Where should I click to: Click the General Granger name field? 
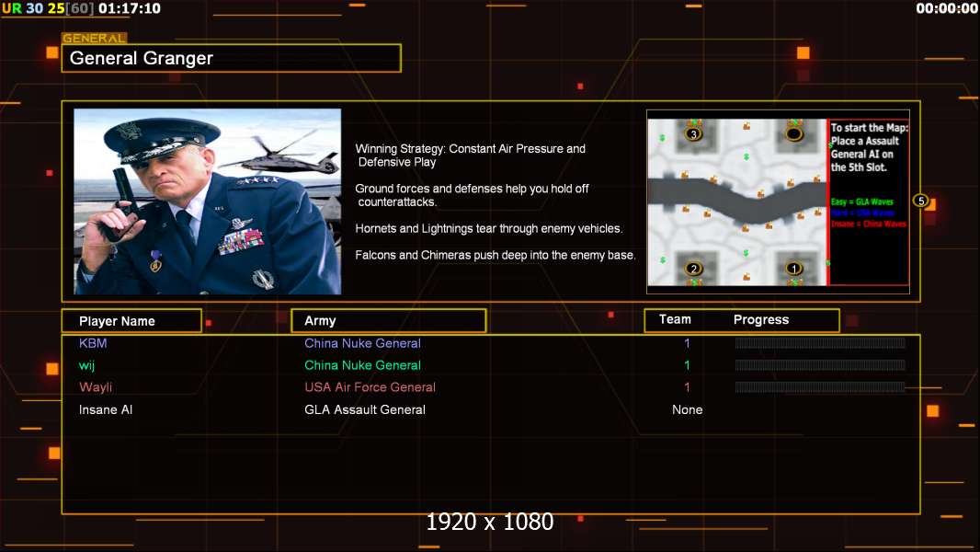[x=232, y=58]
